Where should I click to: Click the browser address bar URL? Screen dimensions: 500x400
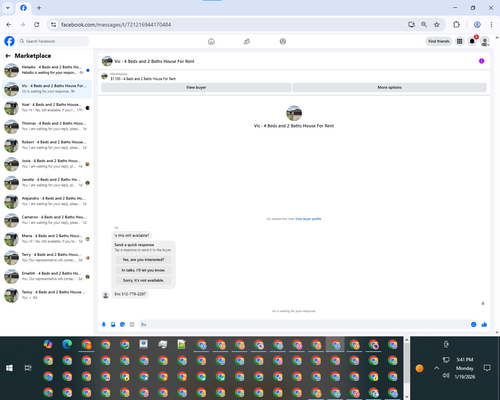tap(116, 25)
